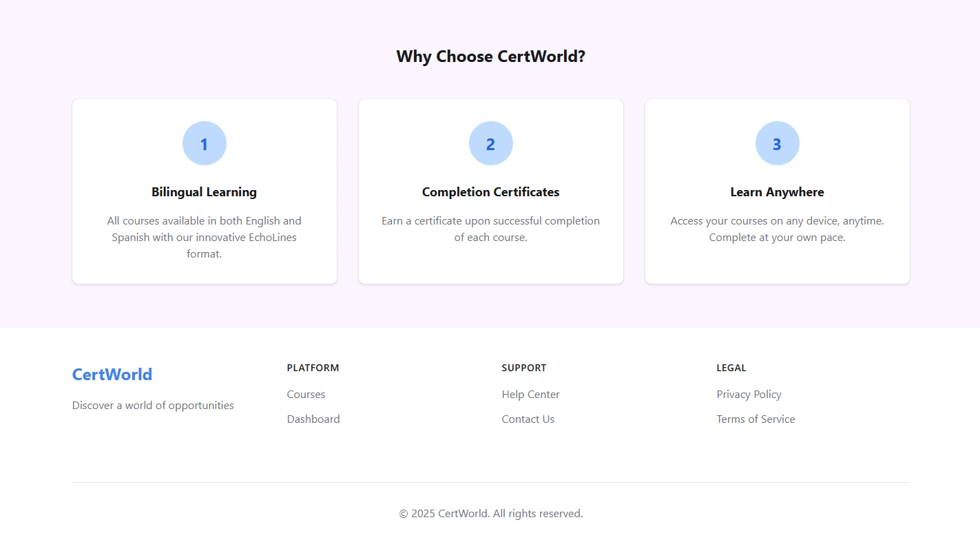Viewport: 980px width, 553px height.
Task: Click the Why Choose CertWorld heading
Action: 490,56
